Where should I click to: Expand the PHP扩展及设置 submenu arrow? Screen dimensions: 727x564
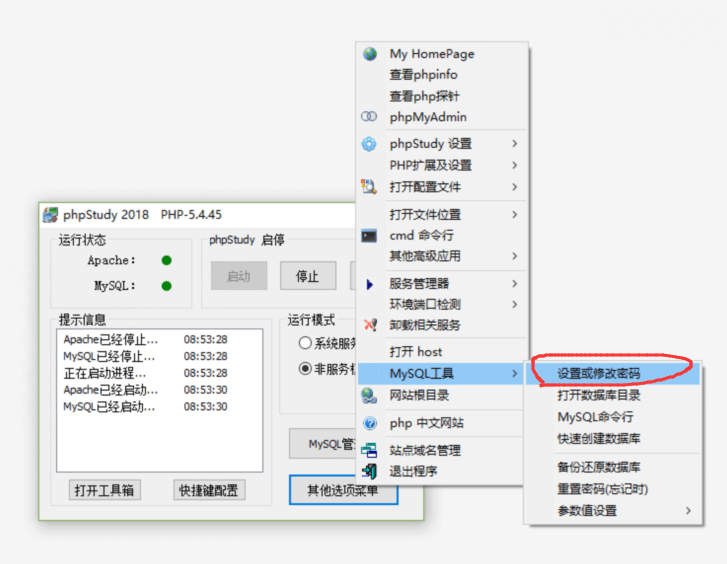pos(514,165)
